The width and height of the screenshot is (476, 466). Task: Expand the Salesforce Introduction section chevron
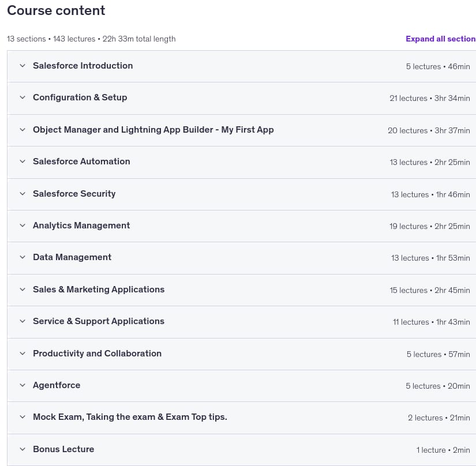tap(23, 66)
